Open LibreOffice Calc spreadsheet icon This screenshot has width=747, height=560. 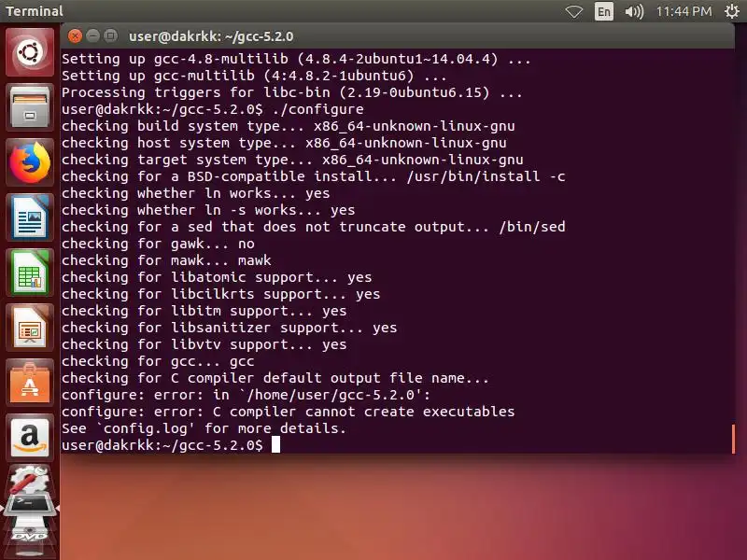pos(30,273)
